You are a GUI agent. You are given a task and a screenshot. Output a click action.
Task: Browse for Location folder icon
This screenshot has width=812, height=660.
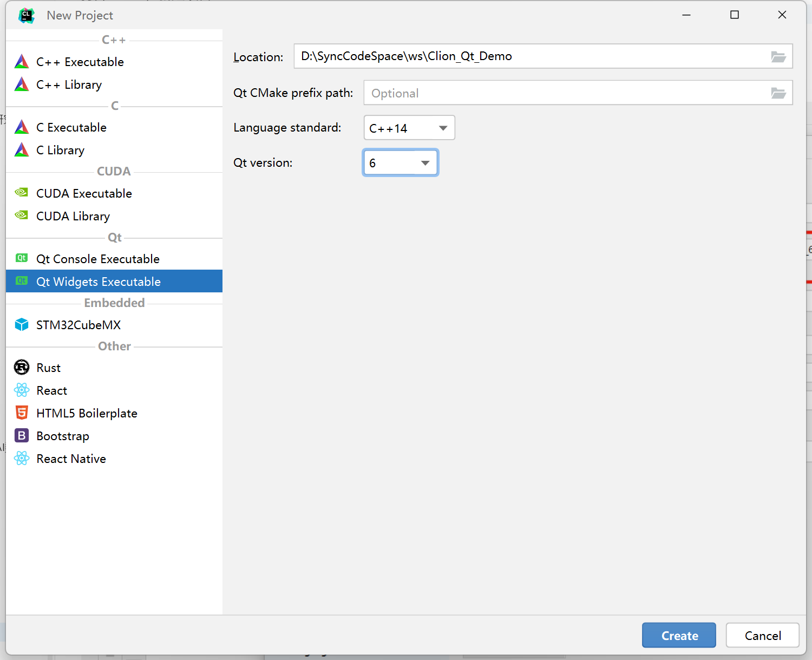tap(778, 56)
